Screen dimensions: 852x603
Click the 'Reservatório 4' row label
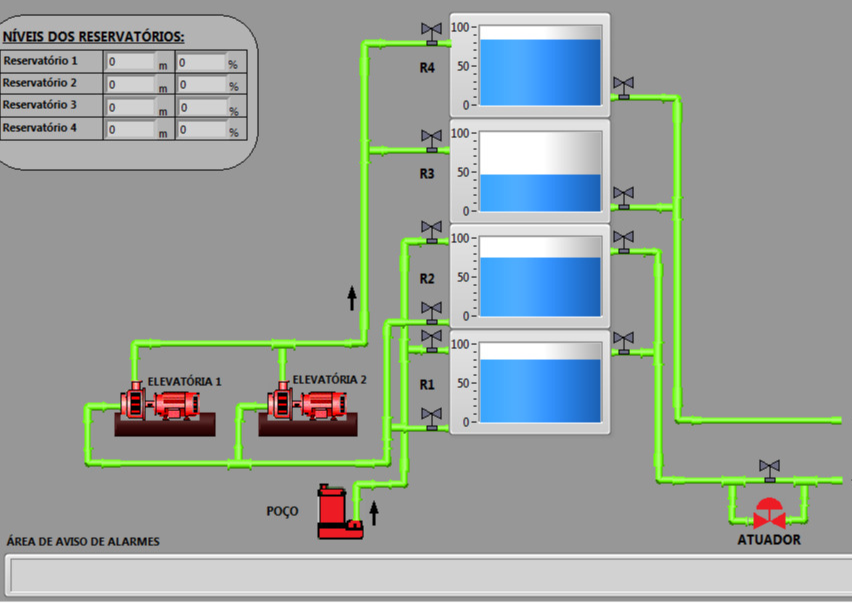(x=40, y=128)
